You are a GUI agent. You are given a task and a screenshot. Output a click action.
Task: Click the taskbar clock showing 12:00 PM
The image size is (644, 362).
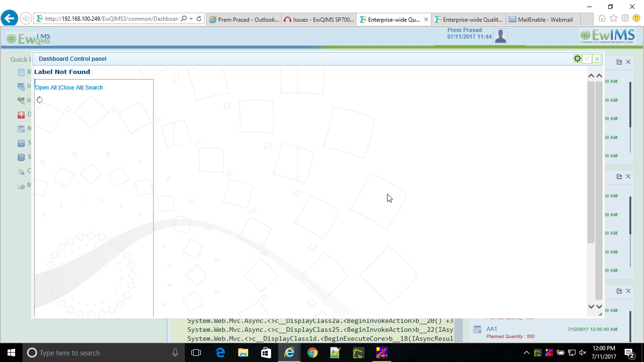click(603, 353)
